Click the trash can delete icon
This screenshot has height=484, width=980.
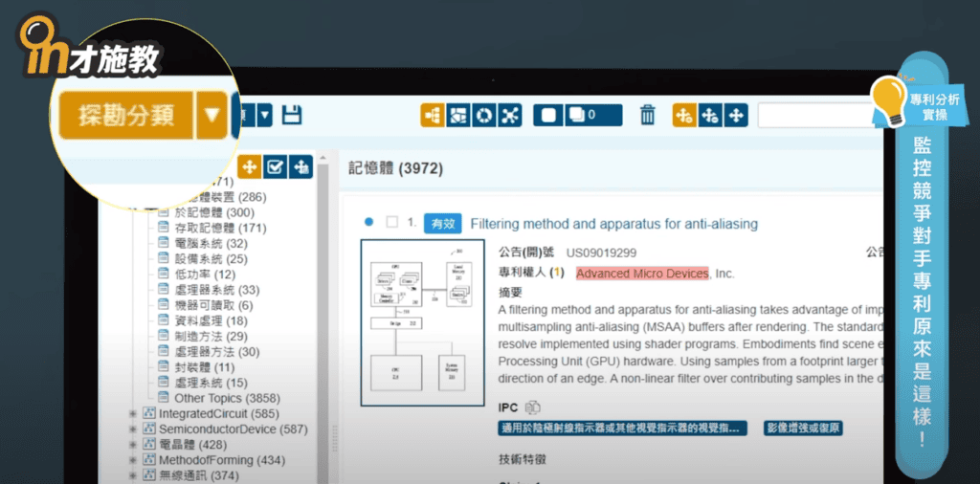(648, 116)
